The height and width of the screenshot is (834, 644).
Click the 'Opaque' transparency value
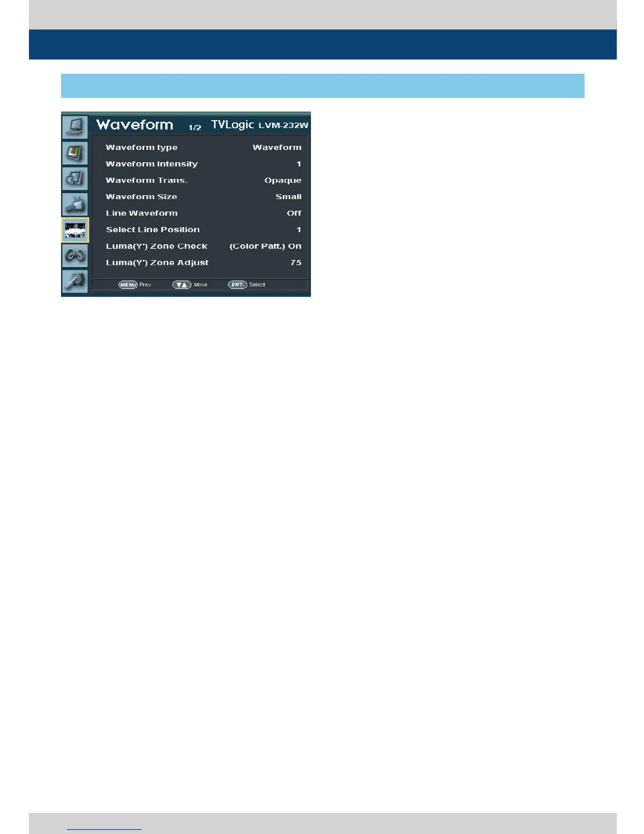click(x=283, y=181)
